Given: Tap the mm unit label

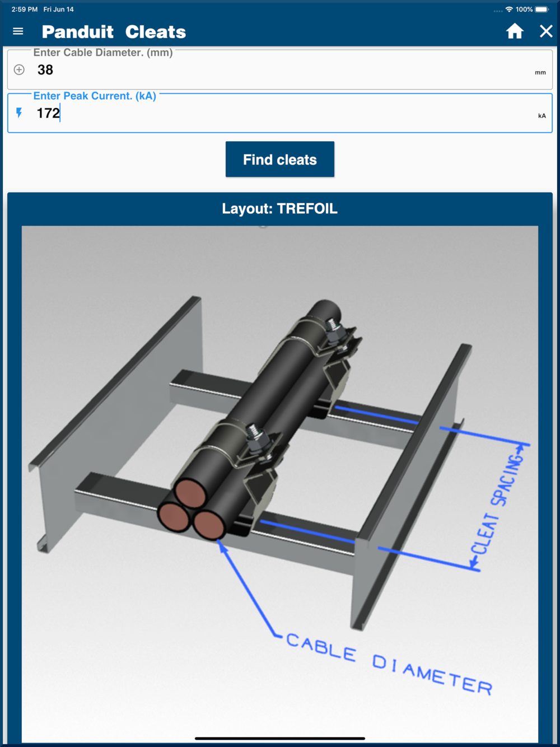Looking at the screenshot, I should coord(540,72).
